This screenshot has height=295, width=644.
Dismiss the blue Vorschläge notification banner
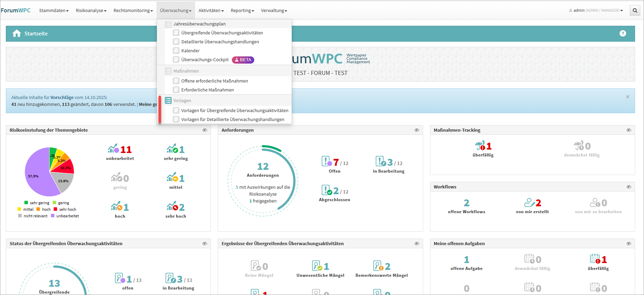627,97
